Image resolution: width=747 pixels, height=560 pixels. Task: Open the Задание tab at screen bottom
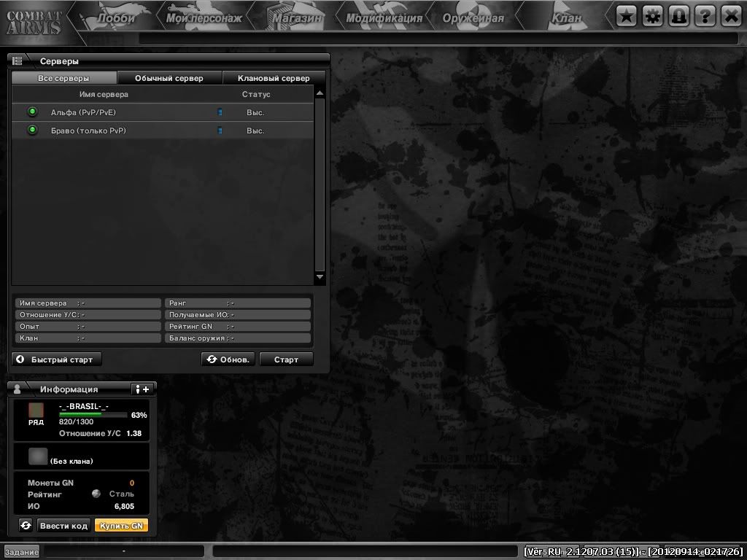tap(22, 553)
